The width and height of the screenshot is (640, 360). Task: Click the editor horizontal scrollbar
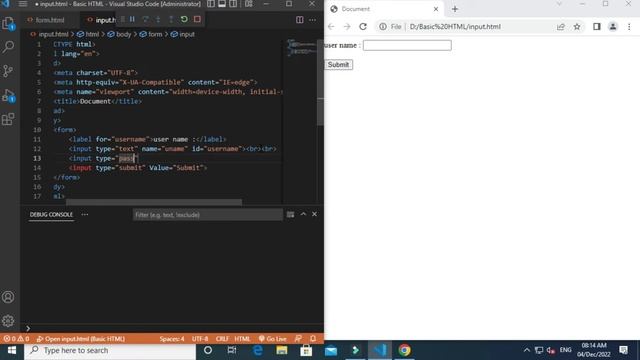click(x=154, y=202)
